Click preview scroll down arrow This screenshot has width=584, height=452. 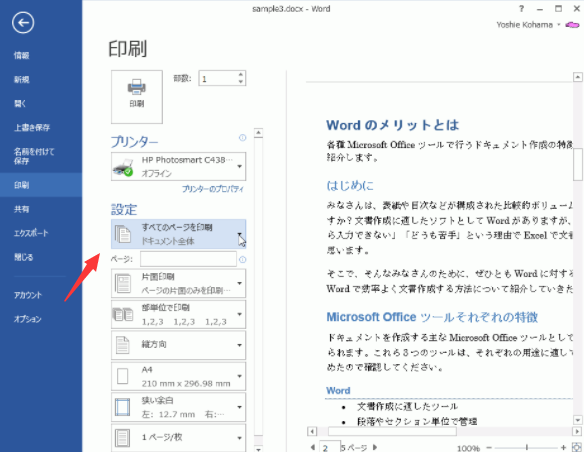578,420
